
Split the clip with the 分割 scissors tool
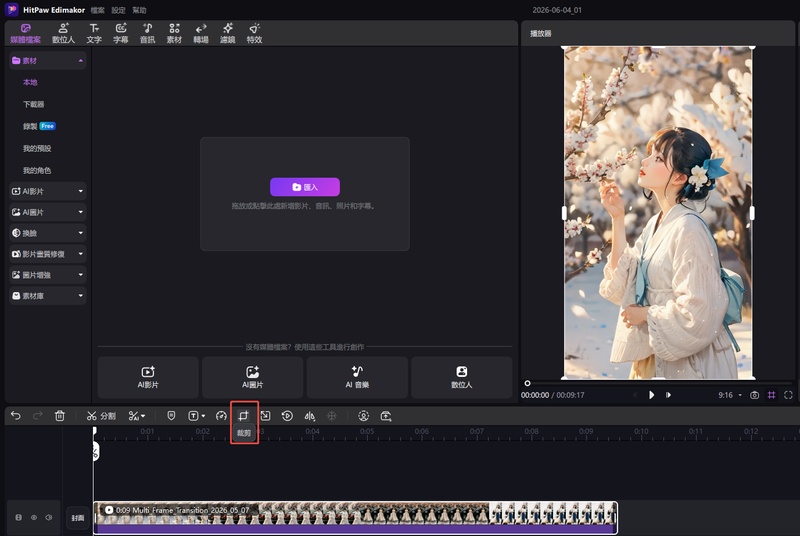click(x=101, y=416)
